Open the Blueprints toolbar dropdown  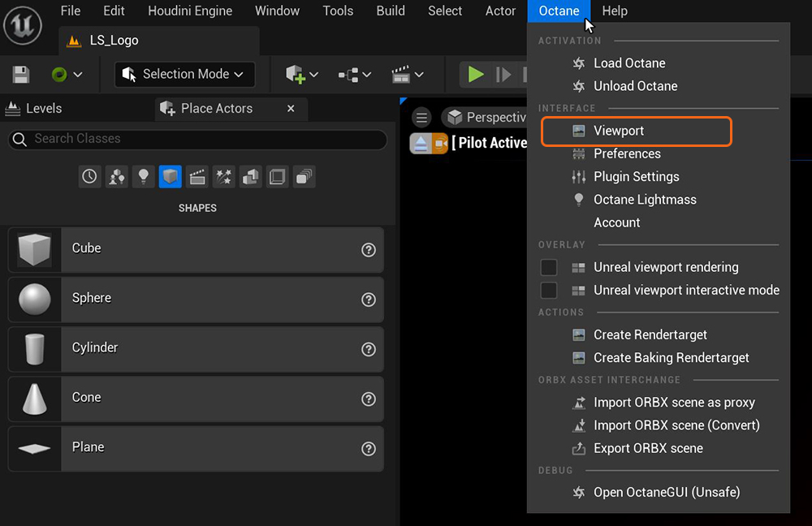[354, 75]
